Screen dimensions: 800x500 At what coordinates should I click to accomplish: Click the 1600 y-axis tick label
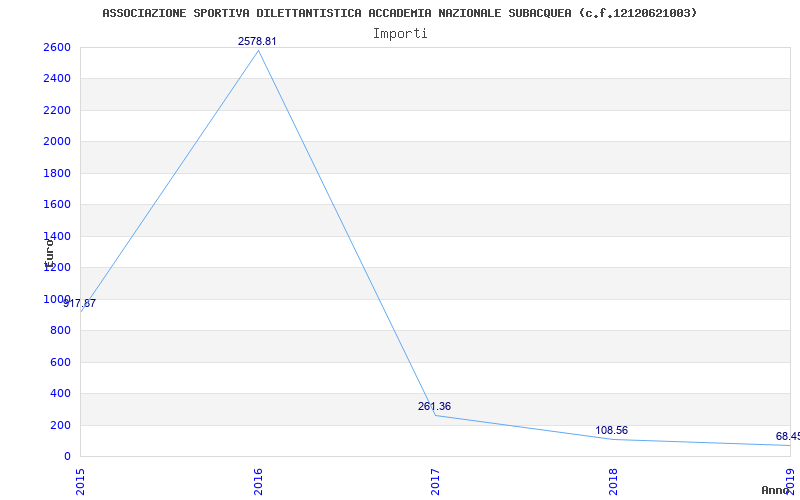pos(57,205)
